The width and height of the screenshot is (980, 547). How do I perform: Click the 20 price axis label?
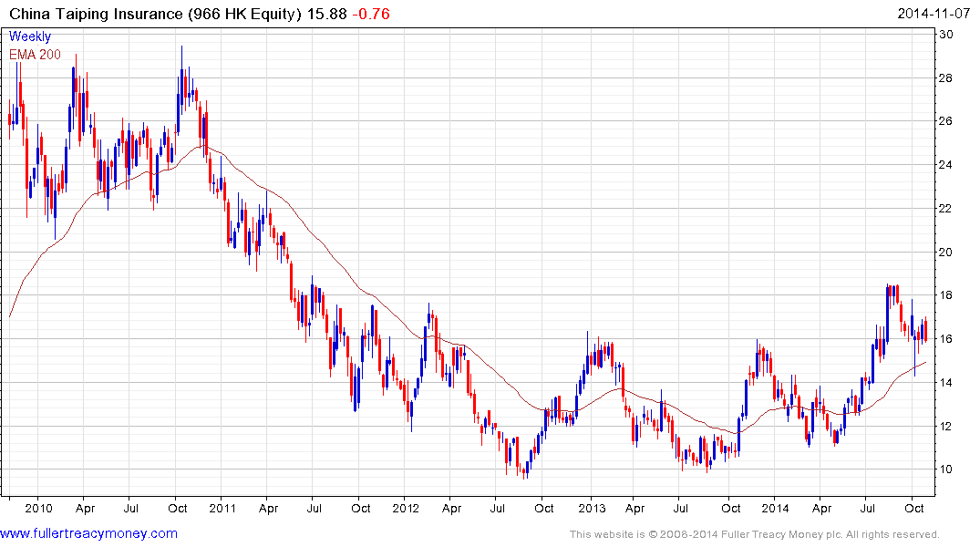946,252
